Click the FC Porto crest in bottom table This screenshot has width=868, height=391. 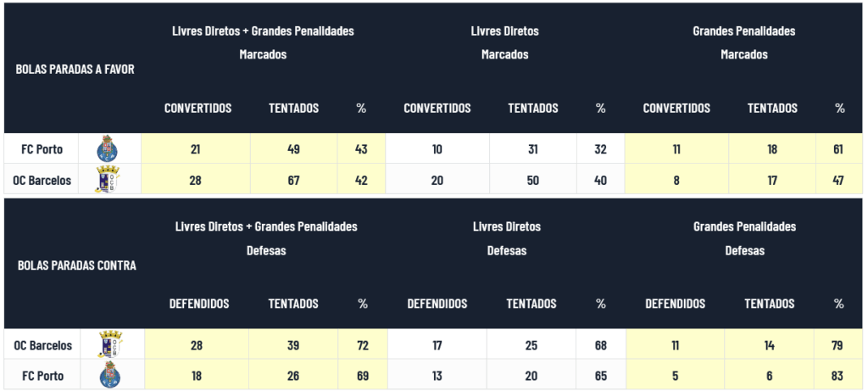pos(110,375)
